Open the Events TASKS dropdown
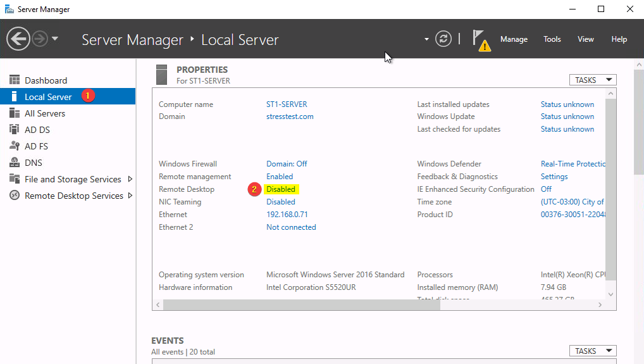Screen dimensions: 644x364 point(593,351)
